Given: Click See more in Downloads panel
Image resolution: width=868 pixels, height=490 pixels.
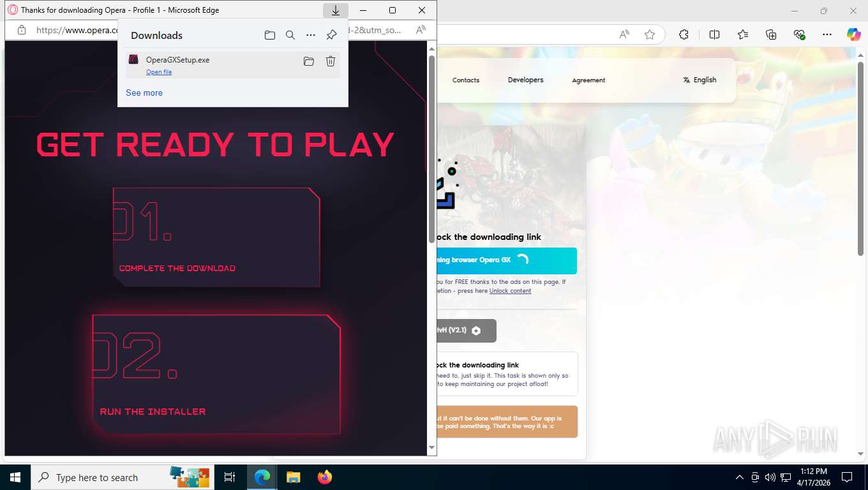Looking at the screenshot, I should [144, 93].
